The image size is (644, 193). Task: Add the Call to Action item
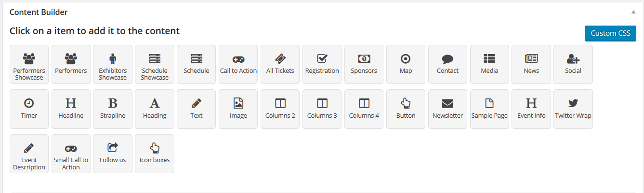tap(238, 64)
